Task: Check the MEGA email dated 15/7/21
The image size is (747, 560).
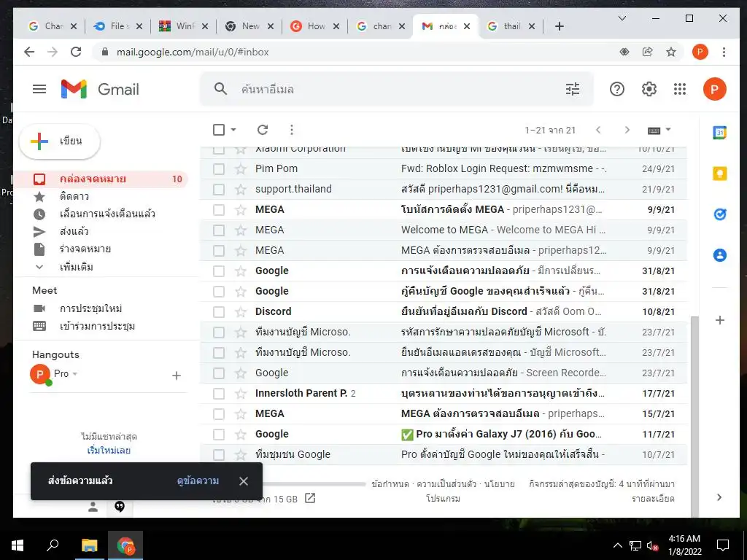Action: [219, 414]
